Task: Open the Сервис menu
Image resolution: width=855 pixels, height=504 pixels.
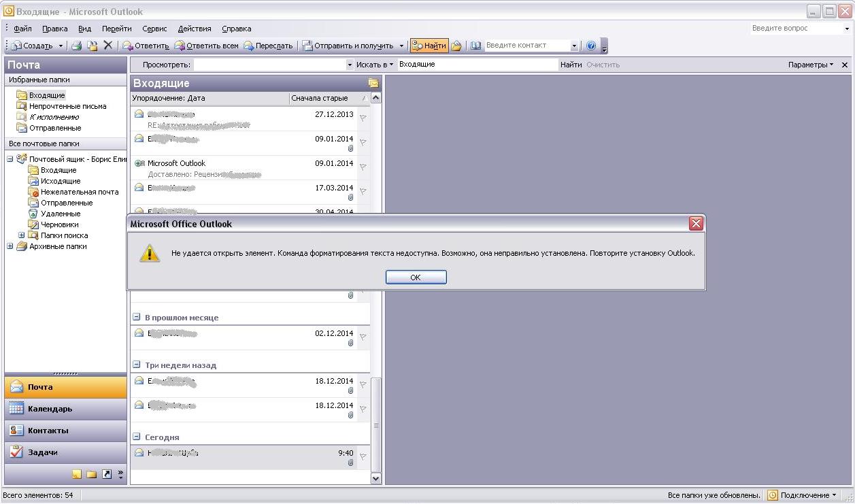Action: [x=154, y=29]
